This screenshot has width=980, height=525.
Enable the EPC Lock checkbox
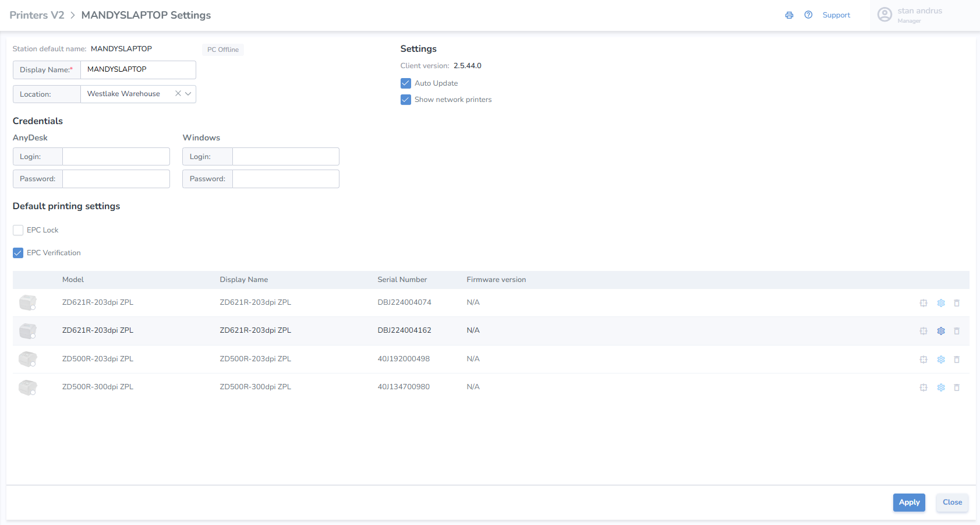click(x=18, y=230)
